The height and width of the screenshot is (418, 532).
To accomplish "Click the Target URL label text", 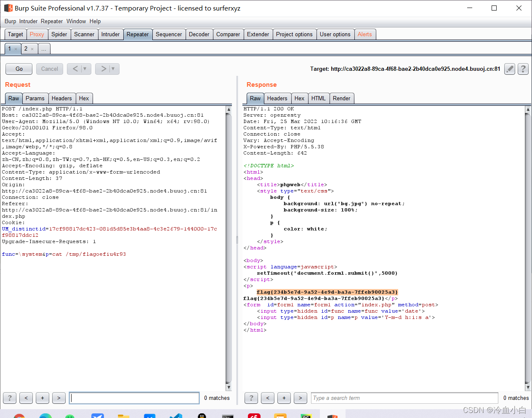I will tap(405, 69).
